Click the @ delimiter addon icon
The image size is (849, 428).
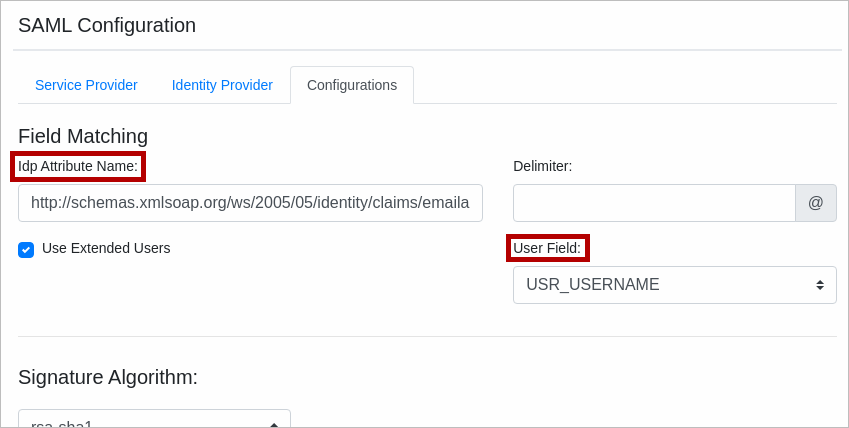[815, 203]
